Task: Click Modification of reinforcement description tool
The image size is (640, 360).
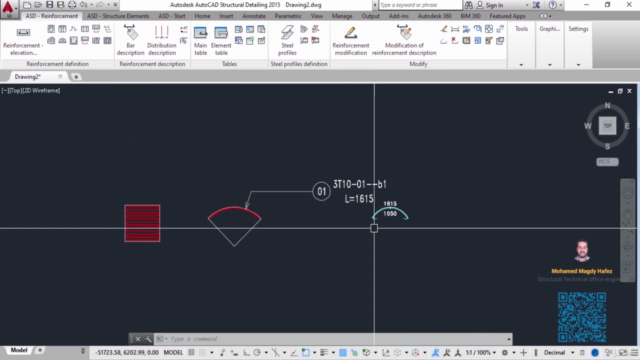Action: [x=404, y=40]
